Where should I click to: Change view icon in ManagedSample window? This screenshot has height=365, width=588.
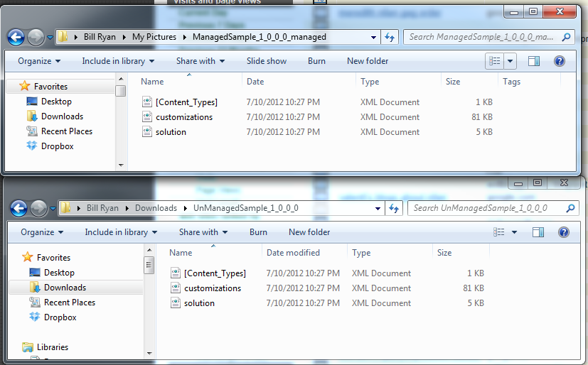[495, 60]
